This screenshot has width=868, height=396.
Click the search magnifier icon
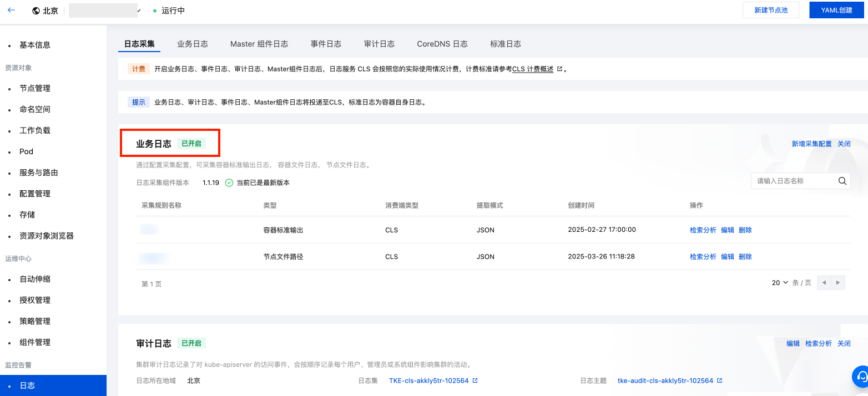point(842,181)
